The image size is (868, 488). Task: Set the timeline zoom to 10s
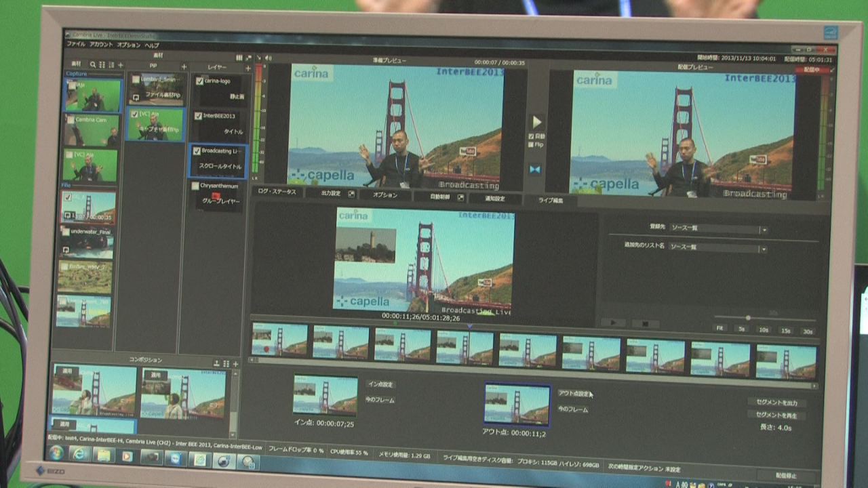764,330
